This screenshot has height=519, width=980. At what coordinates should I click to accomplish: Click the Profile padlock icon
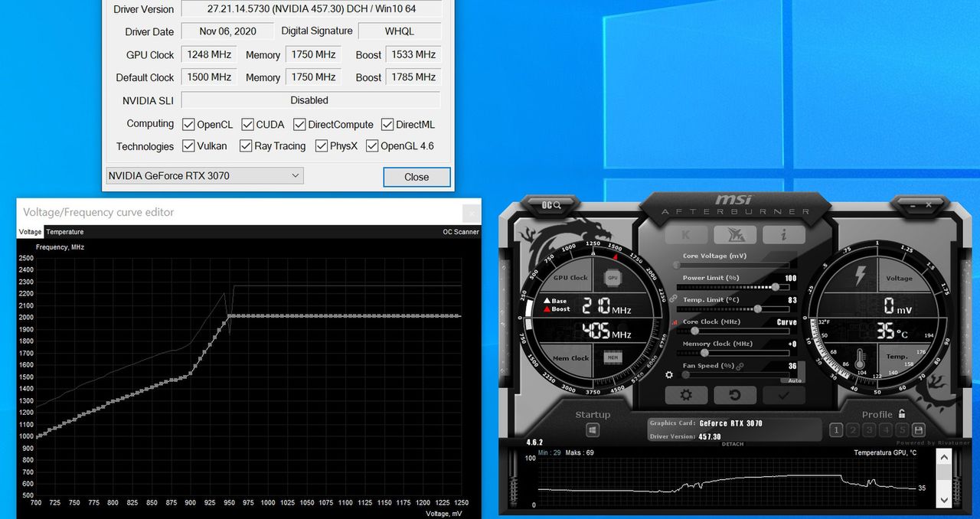902,414
